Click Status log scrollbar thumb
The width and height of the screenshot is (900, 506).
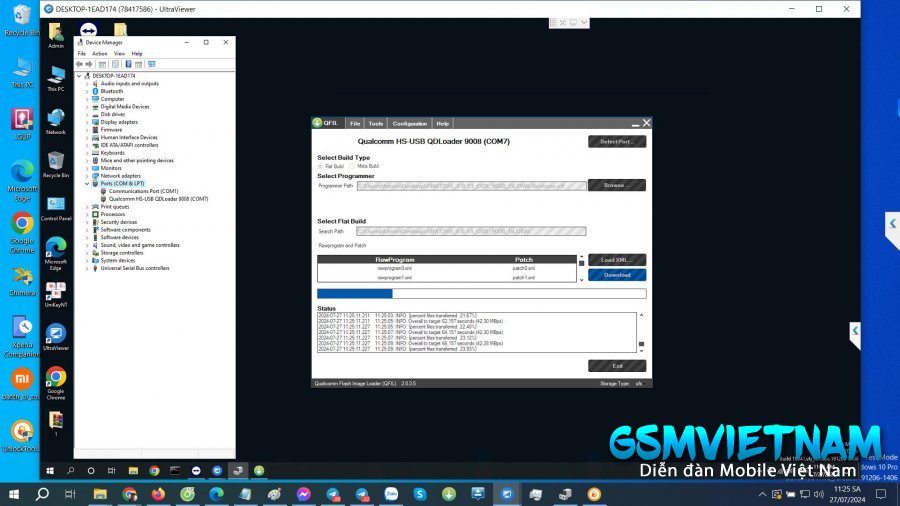click(x=642, y=344)
